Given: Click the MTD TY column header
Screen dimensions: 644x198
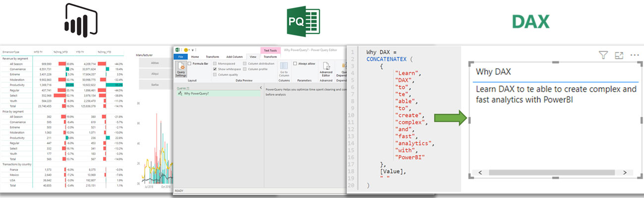Looking at the screenshot, I should (38, 51).
